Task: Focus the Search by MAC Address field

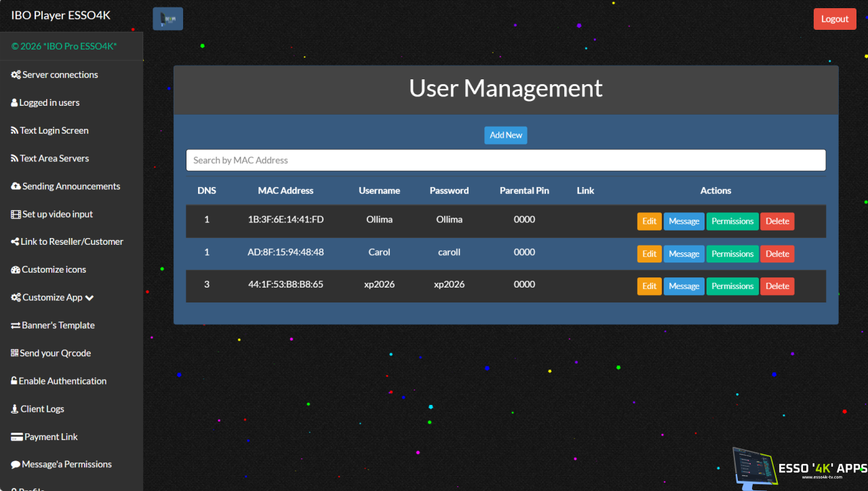Action: click(506, 160)
